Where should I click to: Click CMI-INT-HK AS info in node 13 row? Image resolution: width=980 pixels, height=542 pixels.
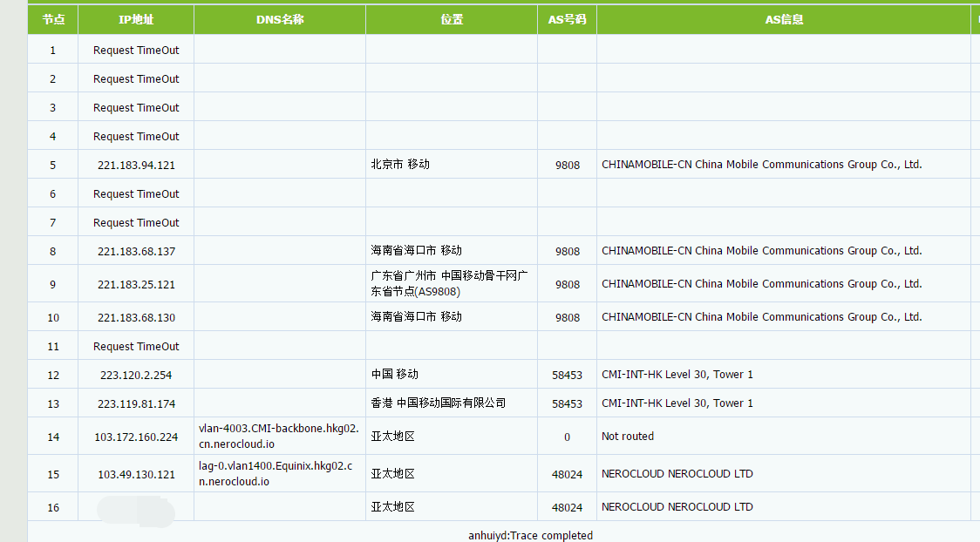pos(677,403)
